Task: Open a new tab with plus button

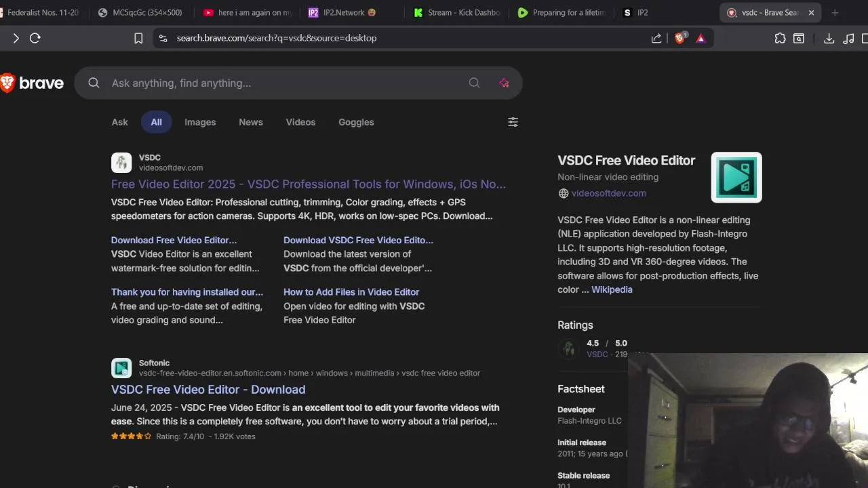Action: click(835, 13)
